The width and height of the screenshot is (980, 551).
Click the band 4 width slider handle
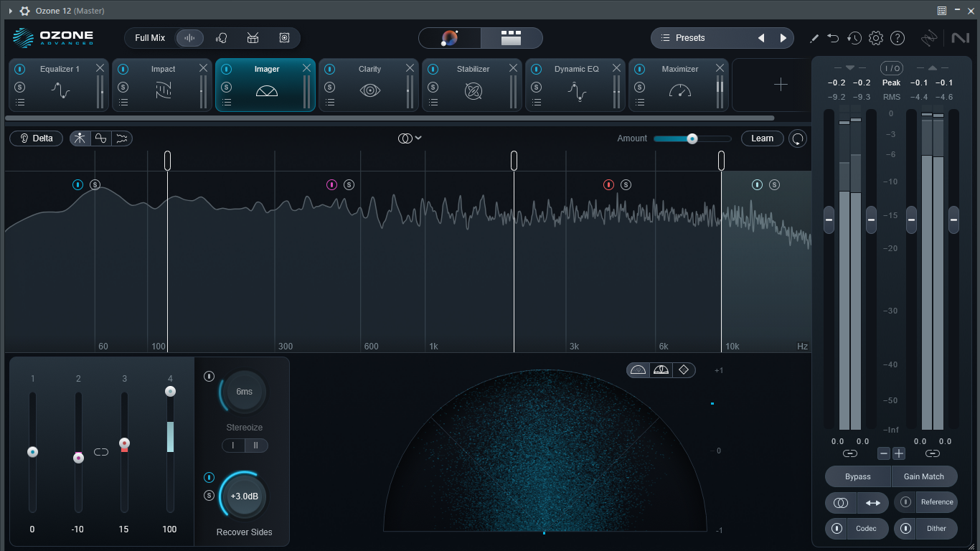point(170,392)
